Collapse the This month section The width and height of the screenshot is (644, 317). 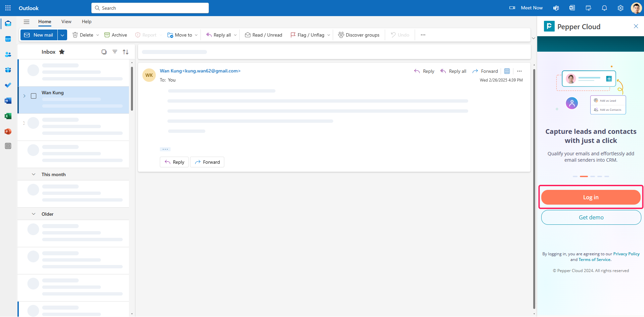pos(33,174)
